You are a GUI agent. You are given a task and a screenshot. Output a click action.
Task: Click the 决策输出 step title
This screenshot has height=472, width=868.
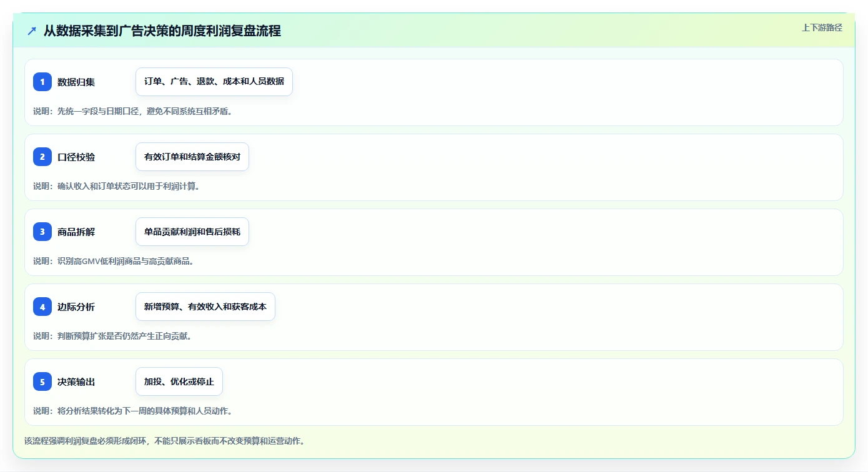(x=76, y=381)
